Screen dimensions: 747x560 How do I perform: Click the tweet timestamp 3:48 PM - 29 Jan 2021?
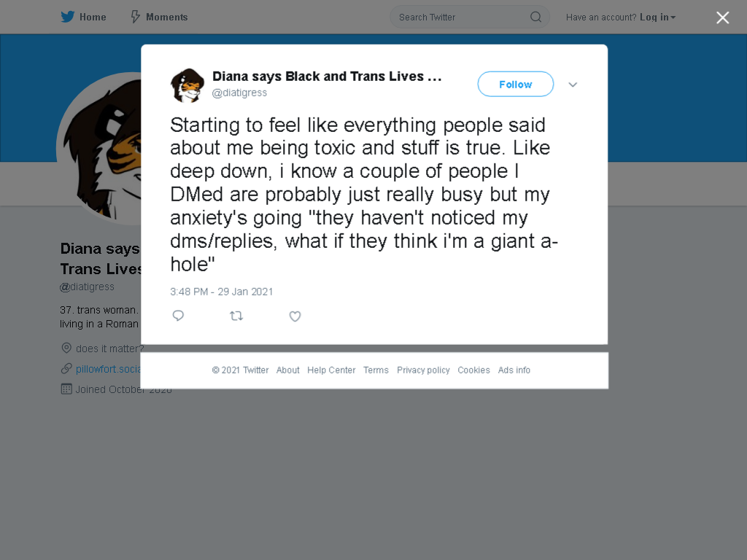222,292
